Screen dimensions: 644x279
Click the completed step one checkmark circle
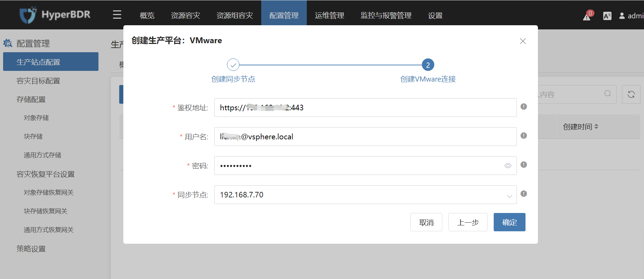[x=233, y=65]
